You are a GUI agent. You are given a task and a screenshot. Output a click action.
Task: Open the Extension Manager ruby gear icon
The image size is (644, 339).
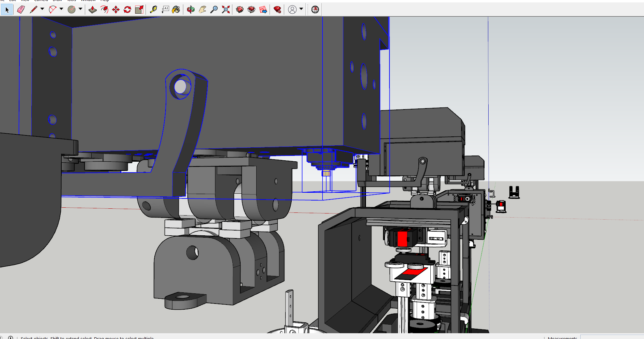click(x=277, y=10)
